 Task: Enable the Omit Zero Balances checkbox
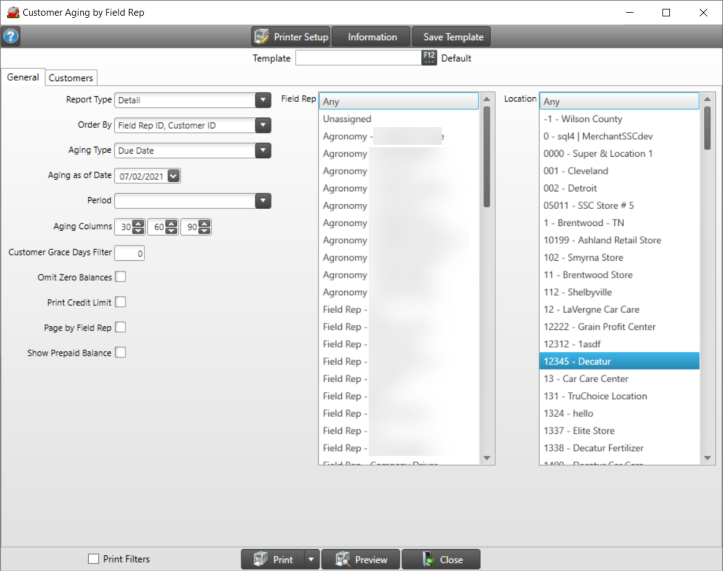pyautogui.click(x=121, y=277)
